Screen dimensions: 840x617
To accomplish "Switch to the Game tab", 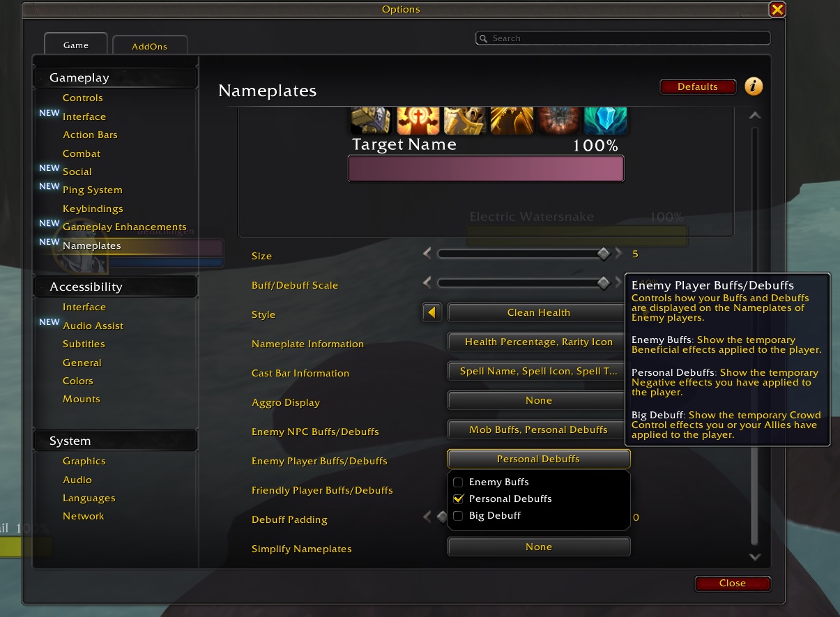I will pos(76,45).
